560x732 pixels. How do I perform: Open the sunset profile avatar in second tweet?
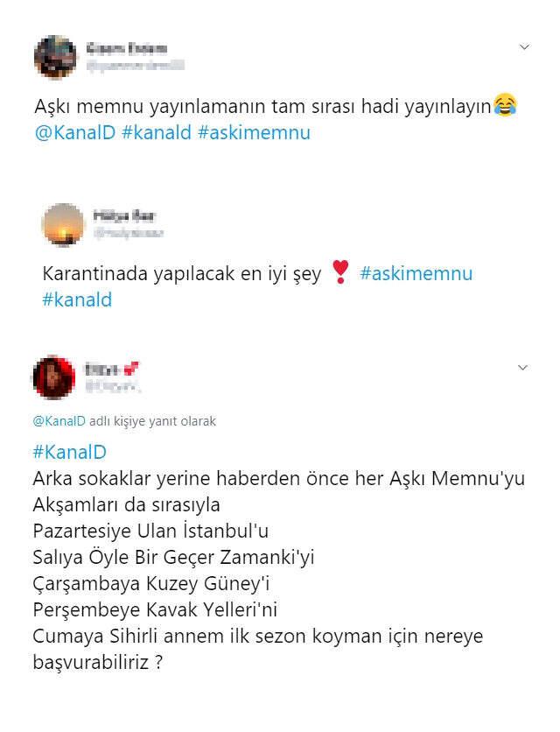coord(63,224)
